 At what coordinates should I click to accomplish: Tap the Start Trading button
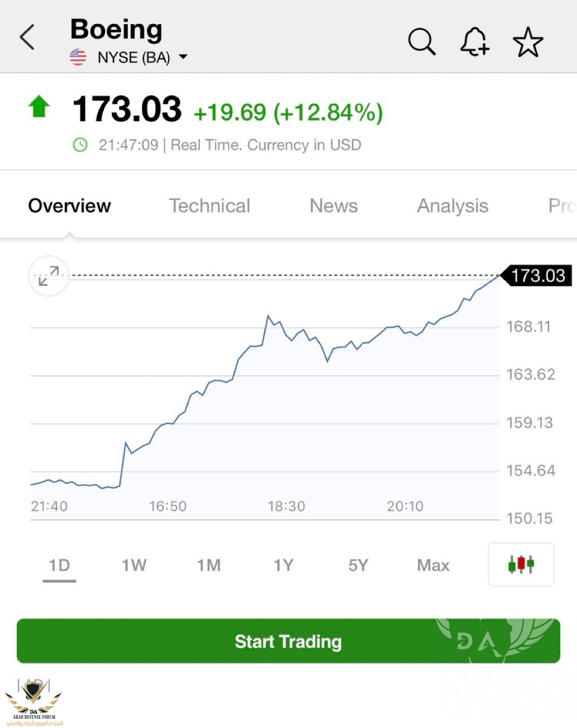[x=288, y=641]
